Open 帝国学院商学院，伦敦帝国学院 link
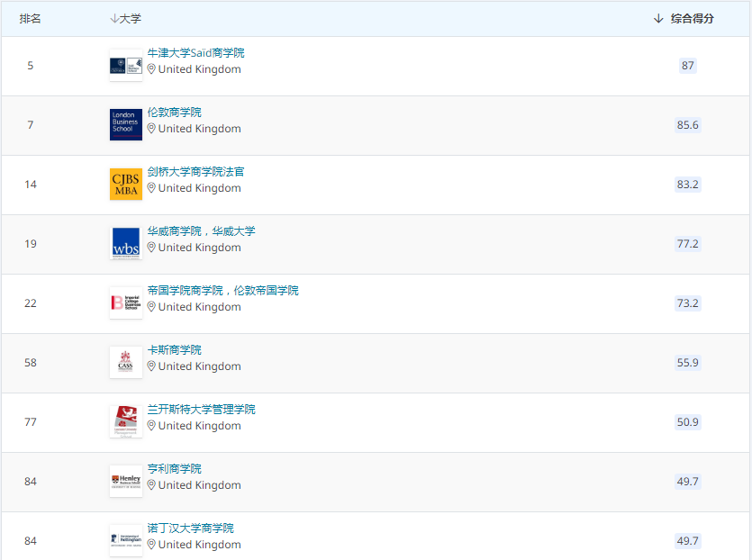752x560 pixels. tap(222, 291)
